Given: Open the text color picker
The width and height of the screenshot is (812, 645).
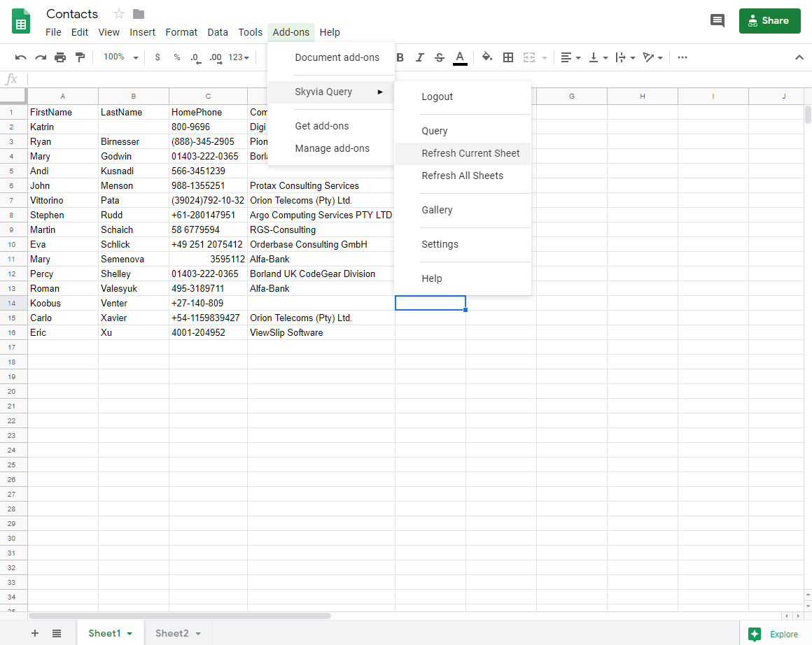Looking at the screenshot, I should [460, 57].
